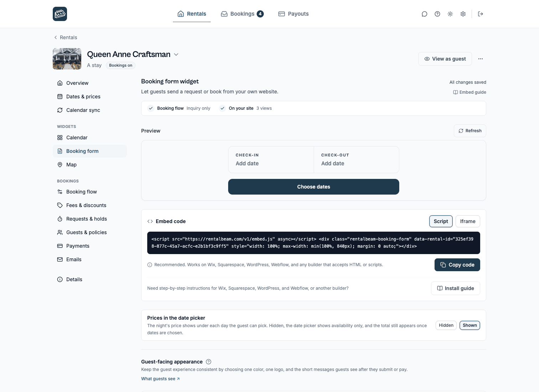Open Guests & policies page

coord(90,232)
